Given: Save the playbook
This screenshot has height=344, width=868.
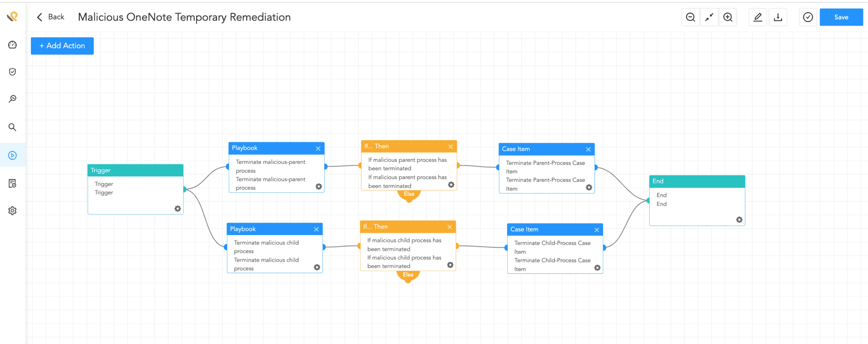Looking at the screenshot, I should [x=841, y=17].
